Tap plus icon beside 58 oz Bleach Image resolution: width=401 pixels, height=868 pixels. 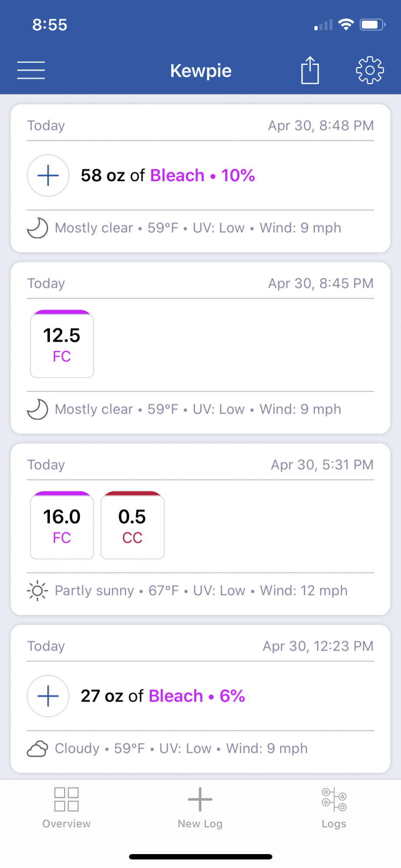48,175
